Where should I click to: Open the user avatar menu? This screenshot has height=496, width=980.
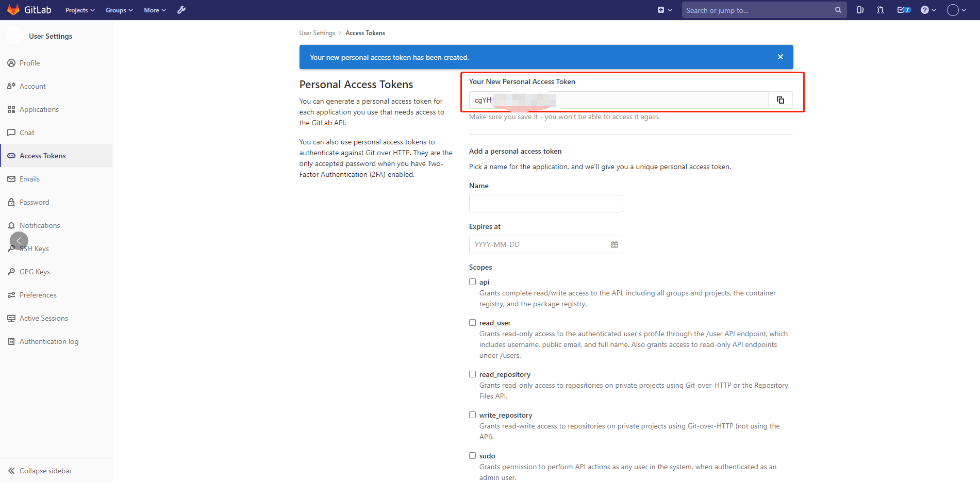click(x=956, y=10)
